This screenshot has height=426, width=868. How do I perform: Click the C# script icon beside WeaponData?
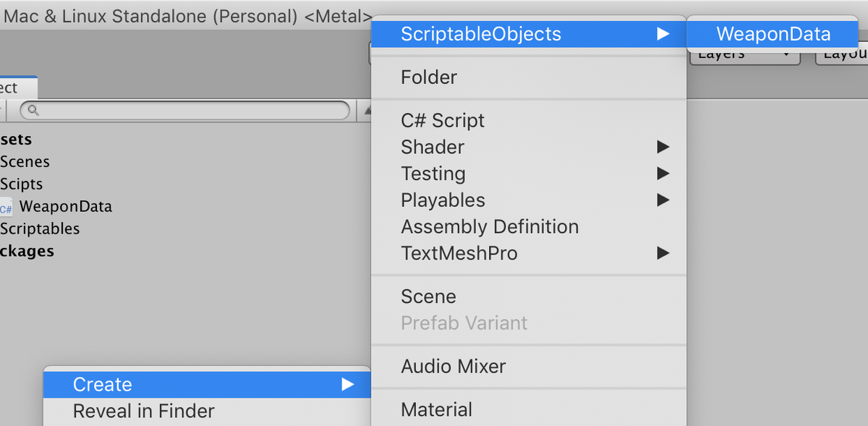coord(7,206)
